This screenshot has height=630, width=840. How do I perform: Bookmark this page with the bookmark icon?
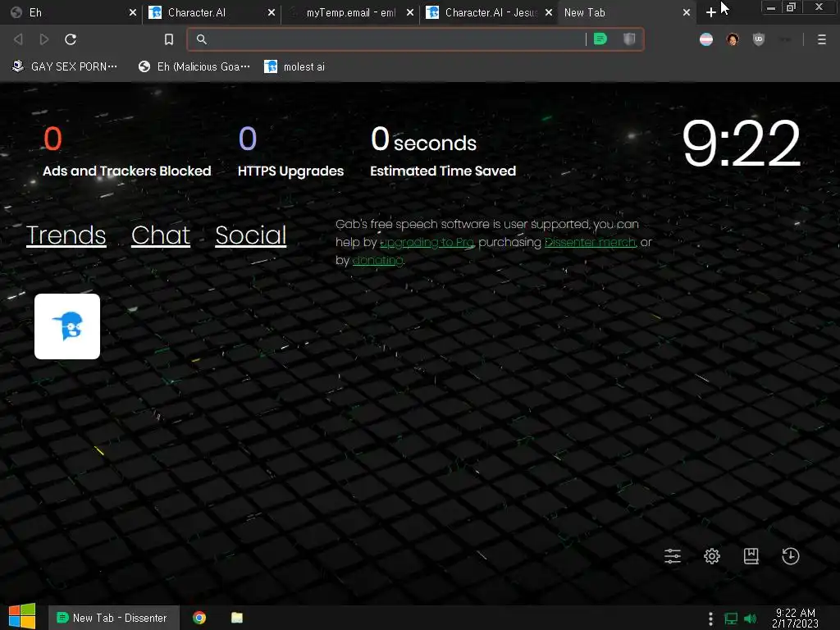pyautogui.click(x=169, y=39)
